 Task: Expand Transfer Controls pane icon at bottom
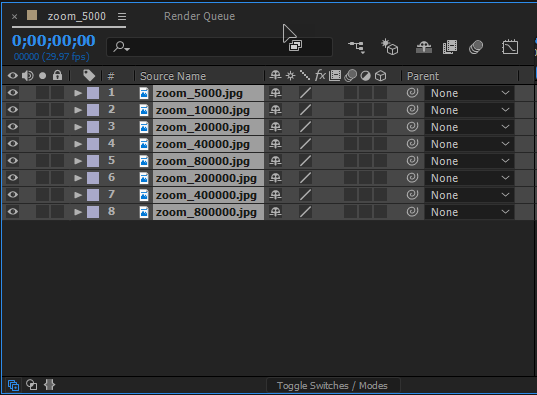point(32,385)
